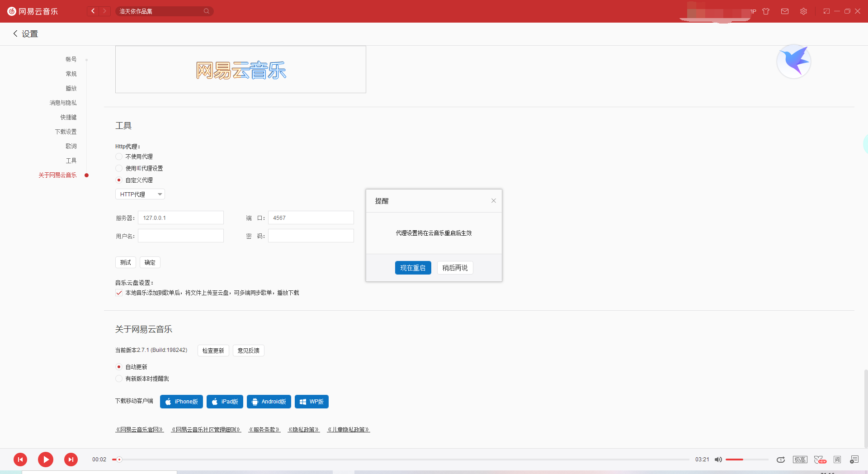
Task: Select 自动更新 radio option
Action: click(119, 367)
